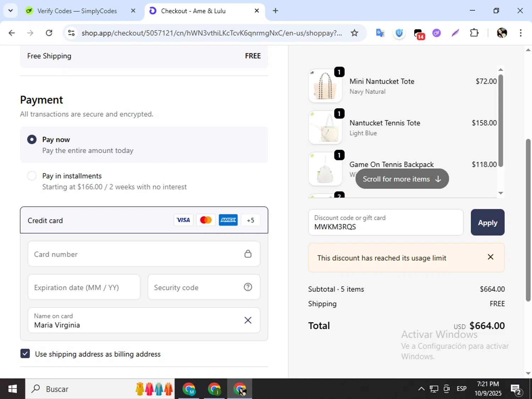Apply the discount code

tap(488, 222)
